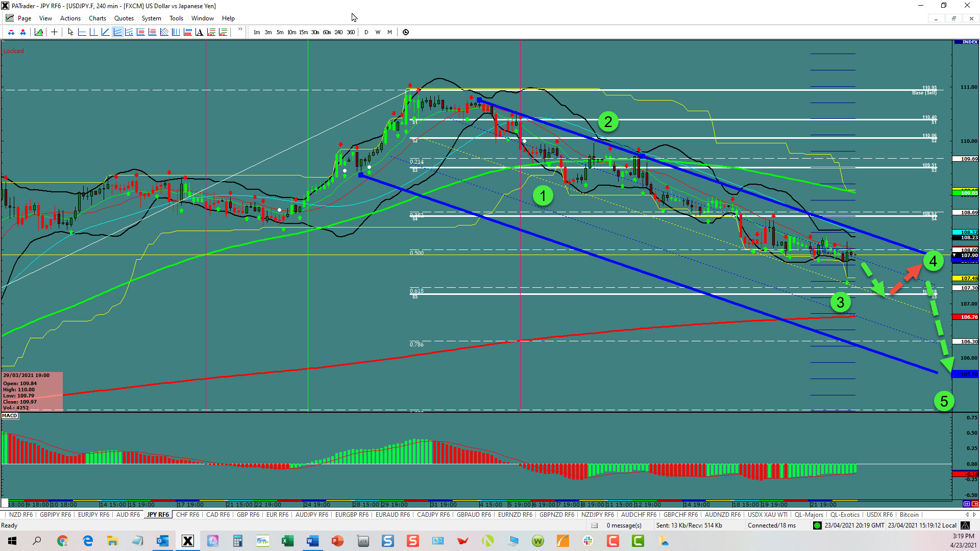Click the buy order arrow icon
Viewport: 980px width, 551px height.
(x=23, y=32)
